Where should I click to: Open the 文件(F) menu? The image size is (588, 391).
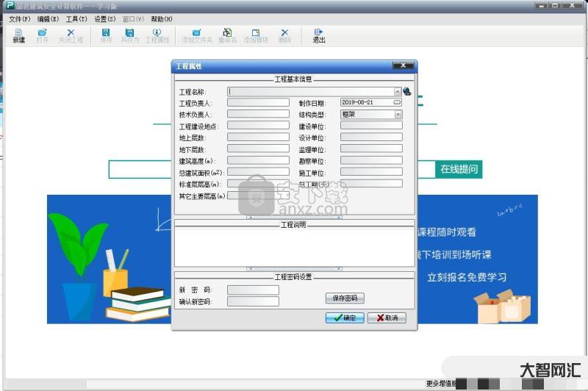coord(20,18)
